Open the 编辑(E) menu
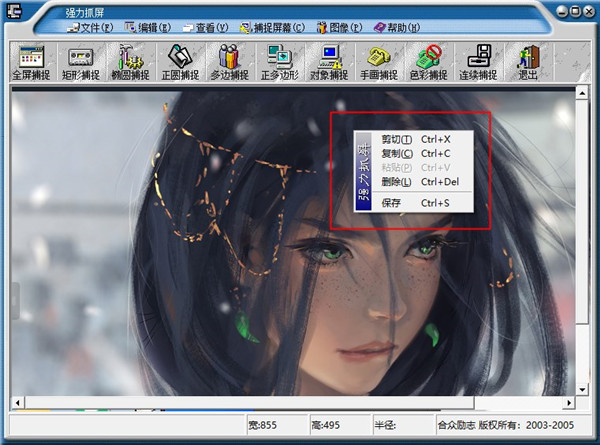This screenshot has width=600, height=445. click(147, 27)
